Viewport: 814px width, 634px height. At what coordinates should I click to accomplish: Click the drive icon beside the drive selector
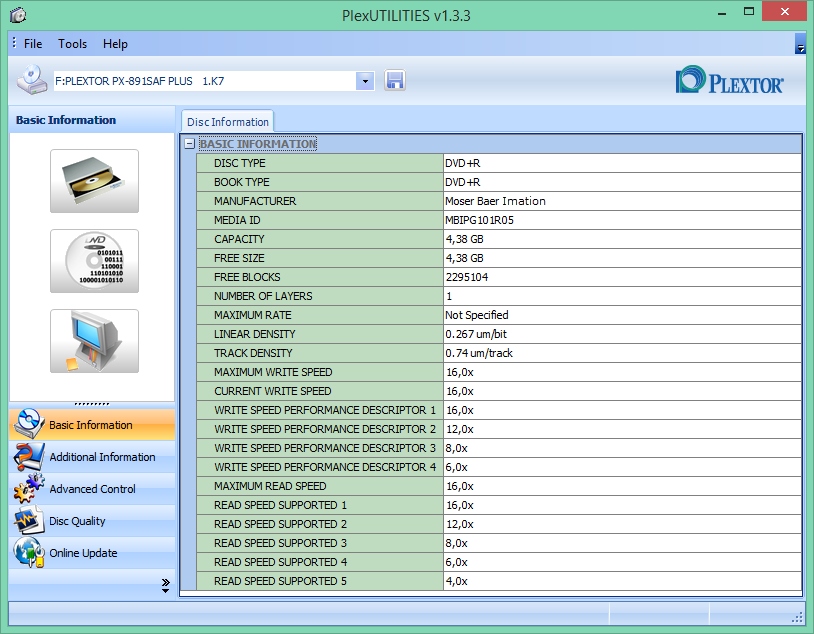pos(31,80)
